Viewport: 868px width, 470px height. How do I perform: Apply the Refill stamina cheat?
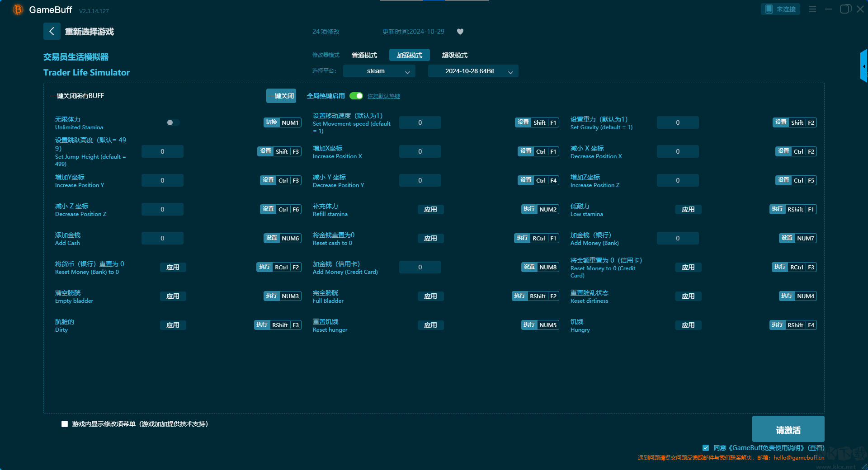coord(430,209)
